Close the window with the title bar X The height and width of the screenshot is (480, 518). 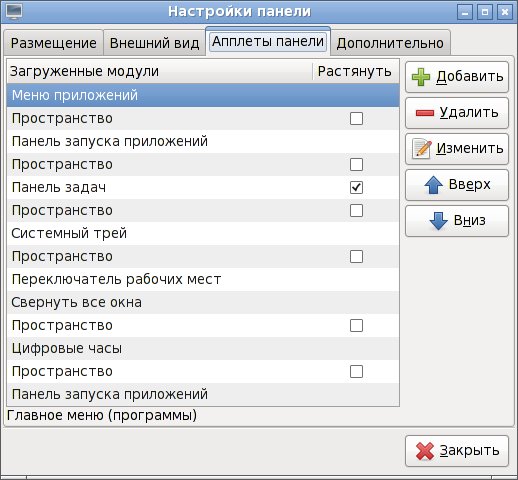click(505, 12)
